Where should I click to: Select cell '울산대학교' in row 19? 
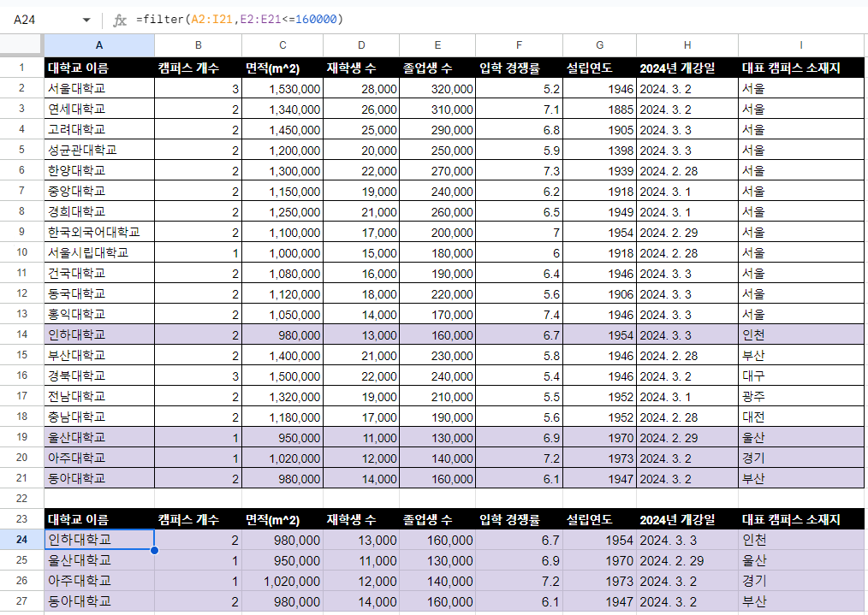tap(99, 437)
